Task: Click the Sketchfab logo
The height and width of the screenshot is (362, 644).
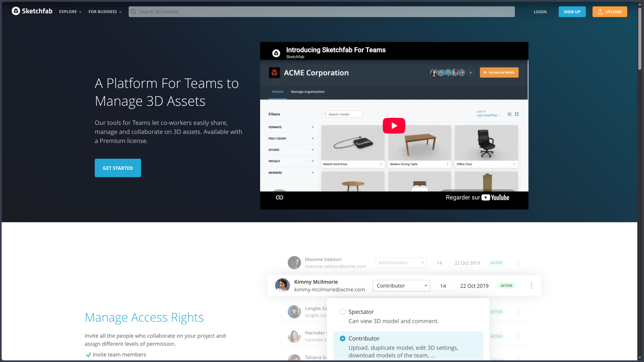Action: tap(32, 11)
